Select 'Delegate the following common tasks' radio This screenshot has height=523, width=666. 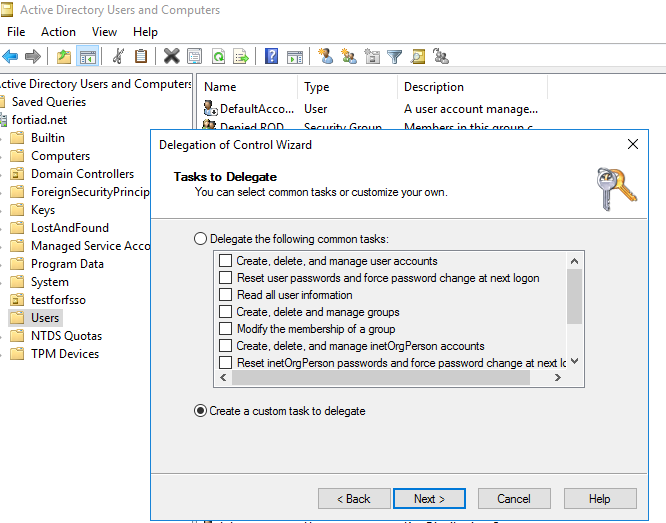201,239
